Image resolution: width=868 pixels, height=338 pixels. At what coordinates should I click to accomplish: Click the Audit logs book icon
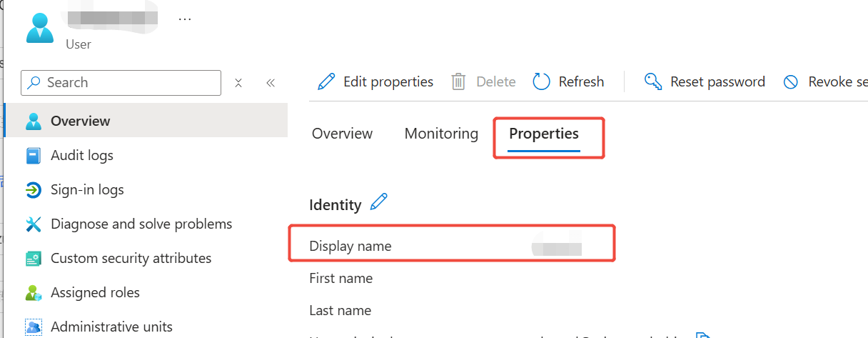[x=34, y=155]
